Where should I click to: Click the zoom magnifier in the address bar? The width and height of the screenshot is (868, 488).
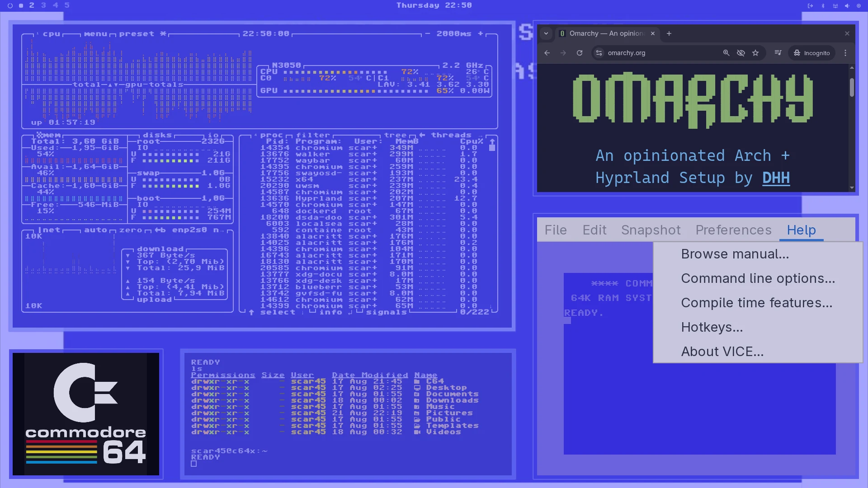point(726,53)
